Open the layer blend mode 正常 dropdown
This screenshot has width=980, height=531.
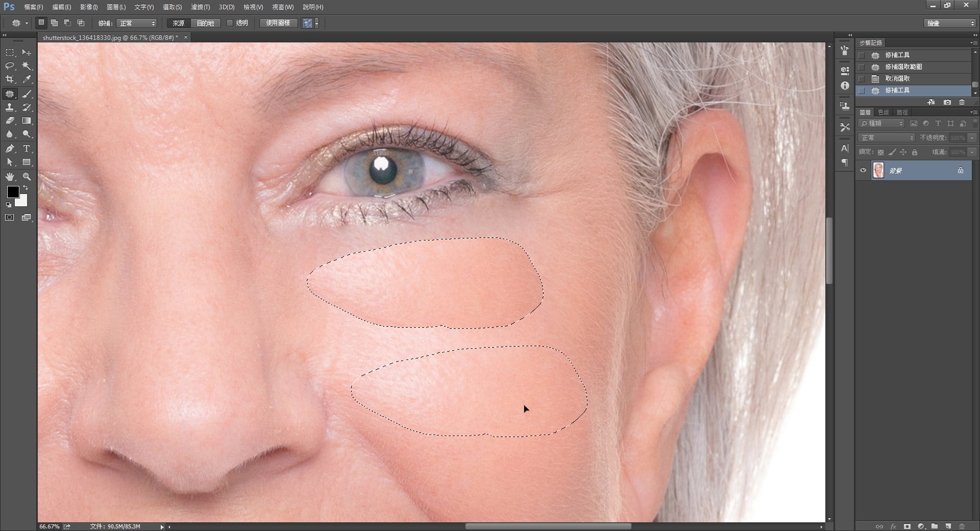tap(887, 138)
